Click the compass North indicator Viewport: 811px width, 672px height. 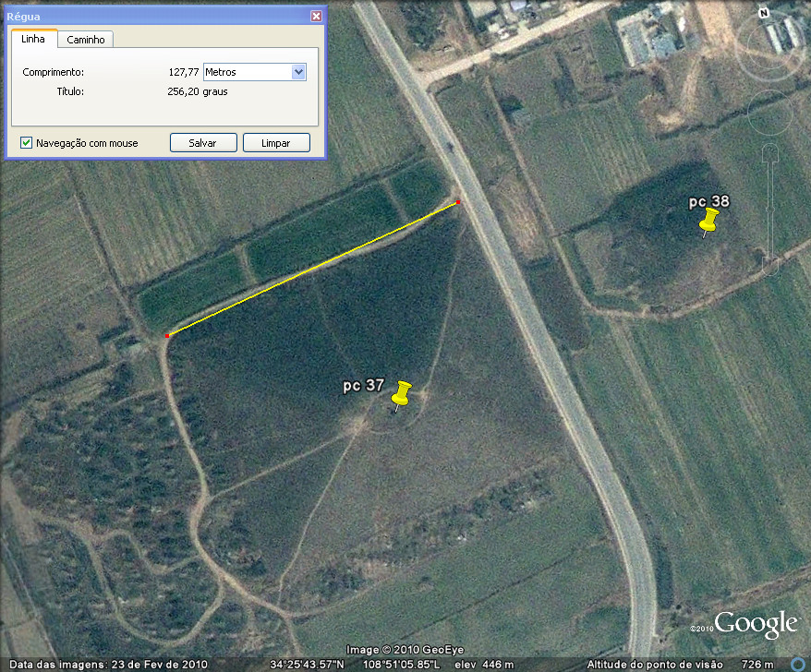(x=763, y=13)
